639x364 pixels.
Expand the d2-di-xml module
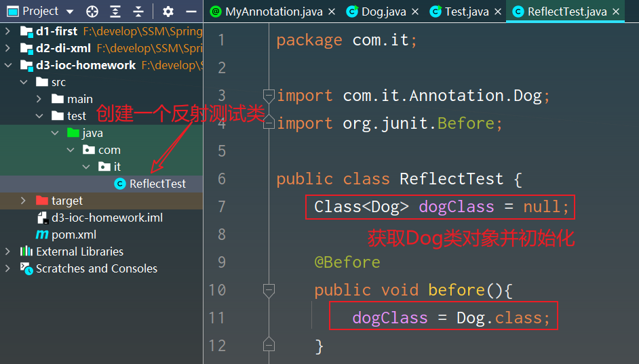pos(7,48)
